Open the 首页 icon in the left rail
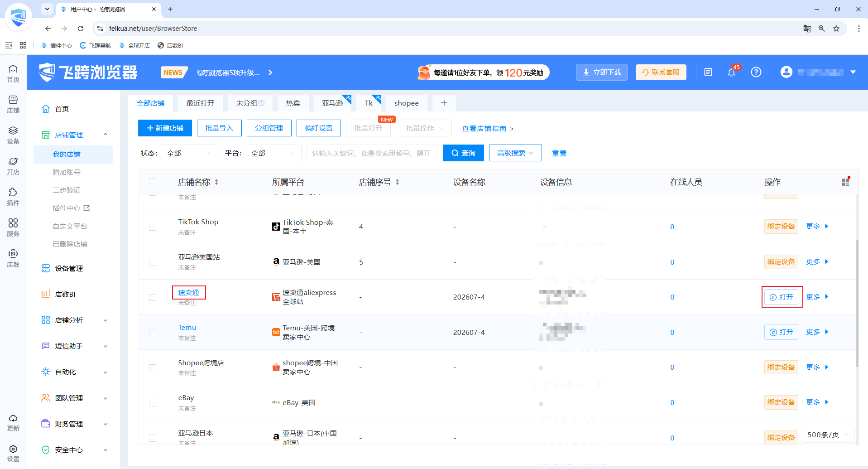This screenshot has width=868, height=469. [x=13, y=73]
